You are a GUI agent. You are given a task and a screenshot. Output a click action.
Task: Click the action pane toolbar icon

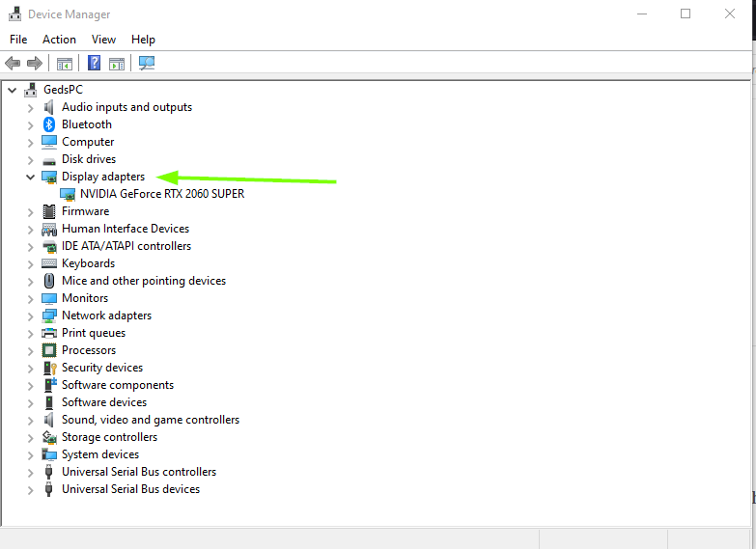[x=117, y=63]
